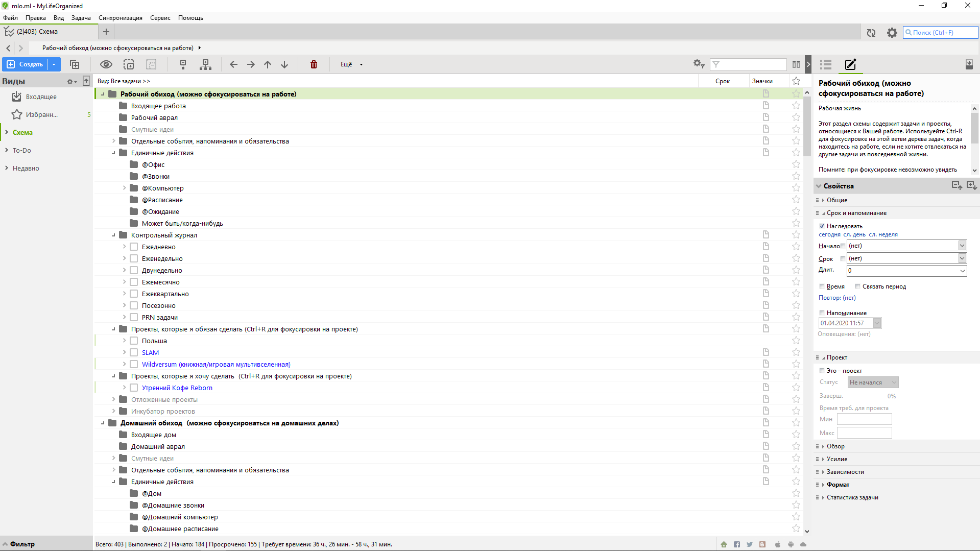Click the eye view toolbar icon

click(x=106, y=64)
